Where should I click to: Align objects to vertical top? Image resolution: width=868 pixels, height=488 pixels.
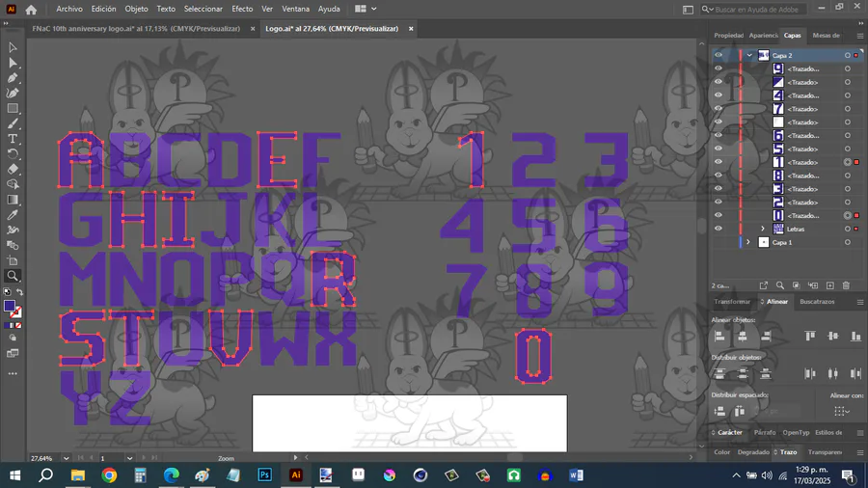click(810, 336)
